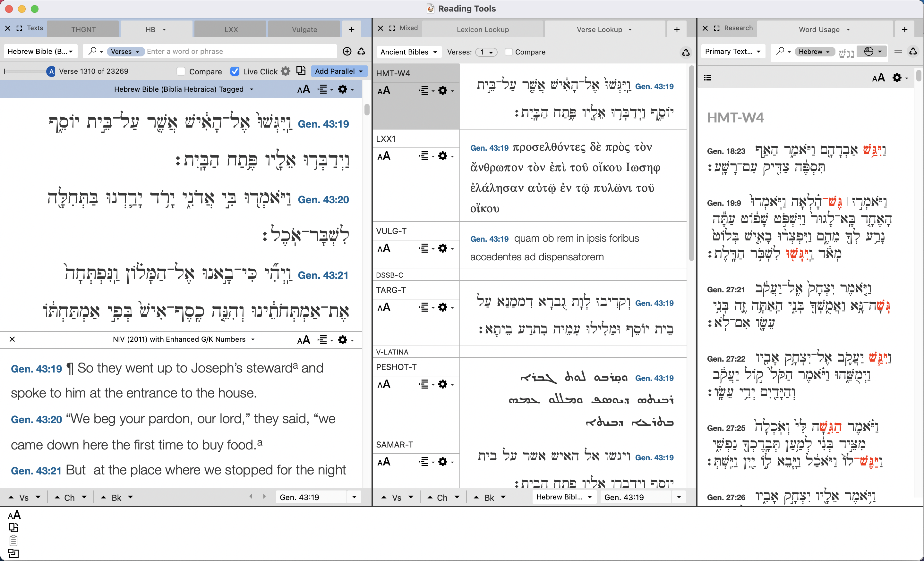This screenshot has width=924, height=561.
Task: Select the duplicate-pane icon beside the gear
Action: tap(301, 71)
